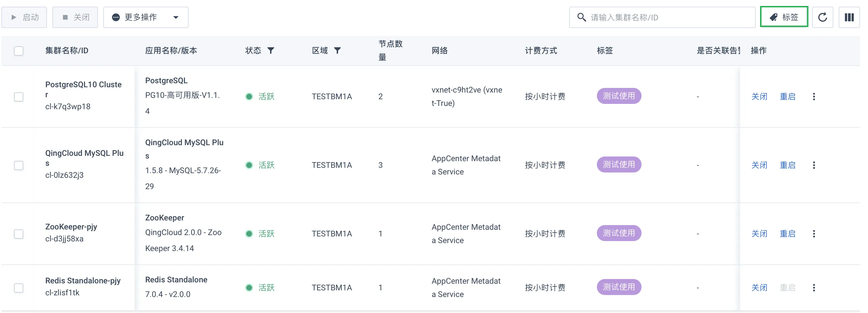Click the 1.5.8 - MySQL-5.7.26-29 version text

tap(183, 178)
